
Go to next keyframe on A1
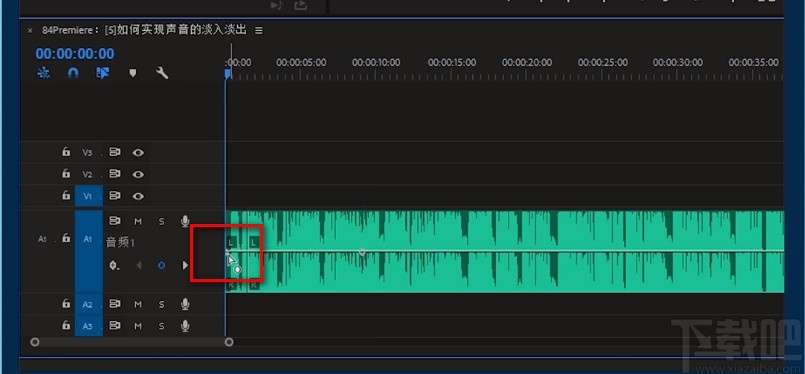[x=185, y=266]
